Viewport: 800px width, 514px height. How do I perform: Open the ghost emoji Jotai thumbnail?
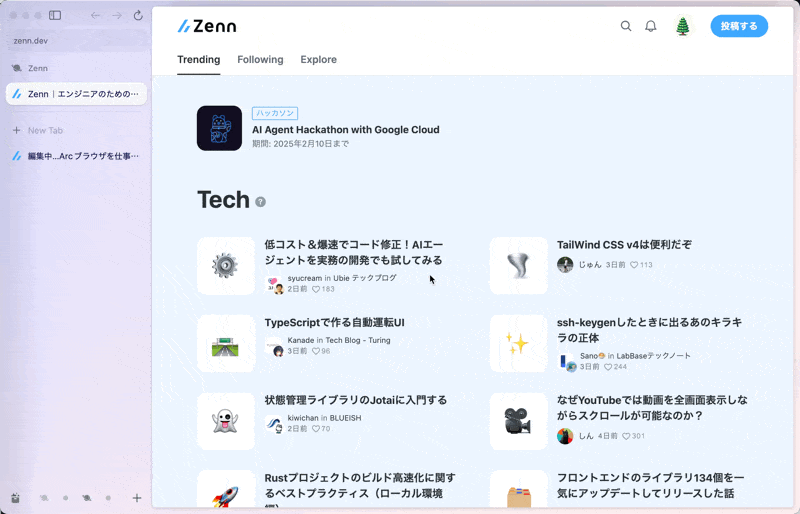[x=226, y=421]
